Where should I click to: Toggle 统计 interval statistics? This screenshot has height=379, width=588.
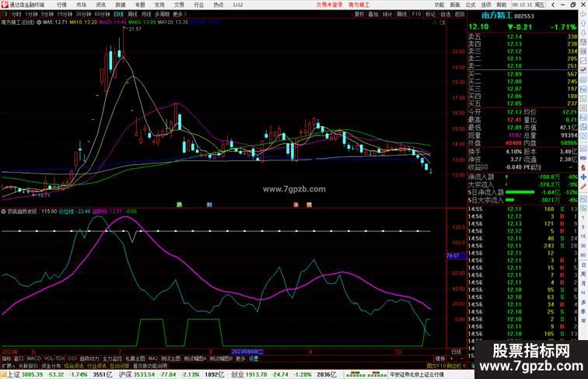click(387, 14)
